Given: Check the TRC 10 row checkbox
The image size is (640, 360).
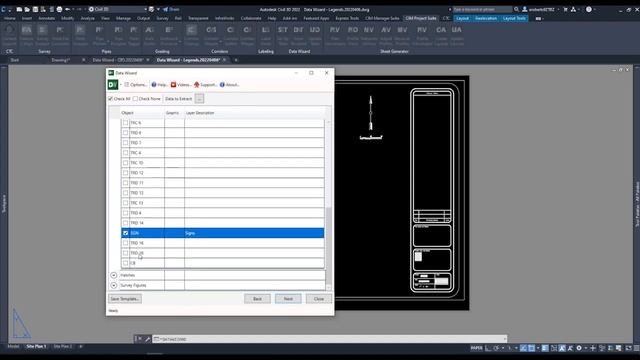Looking at the screenshot, I should 125,163.
